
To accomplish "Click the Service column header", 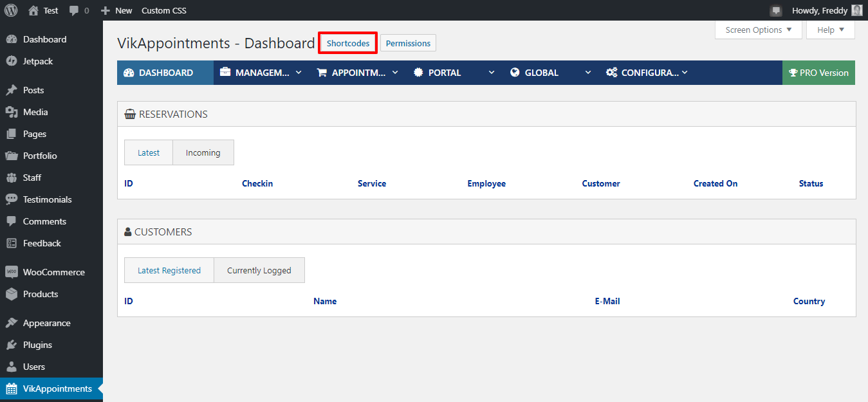I will [372, 183].
